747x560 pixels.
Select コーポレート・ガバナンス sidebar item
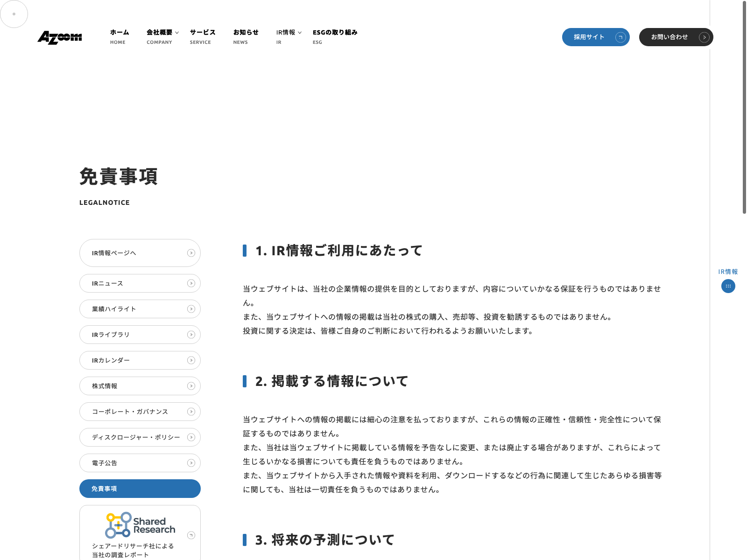point(140,412)
